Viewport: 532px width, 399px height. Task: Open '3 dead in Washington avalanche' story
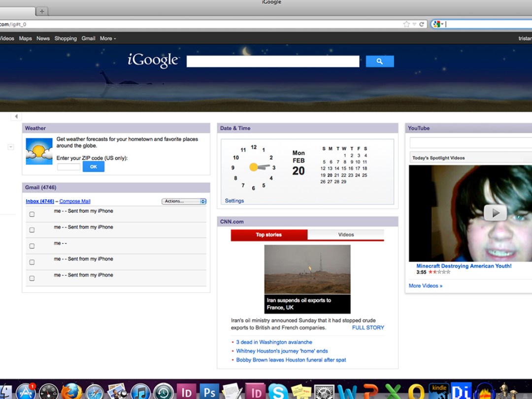(x=274, y=342)
